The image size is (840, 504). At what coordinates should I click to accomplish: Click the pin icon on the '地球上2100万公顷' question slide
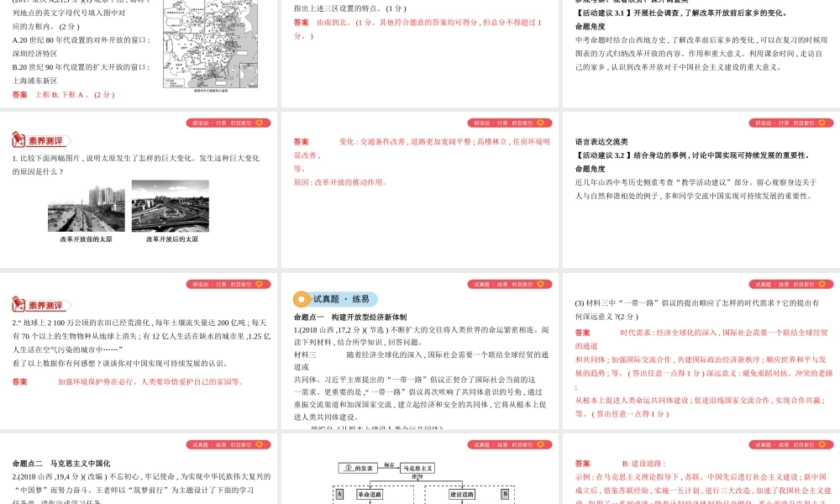(260, 285)
